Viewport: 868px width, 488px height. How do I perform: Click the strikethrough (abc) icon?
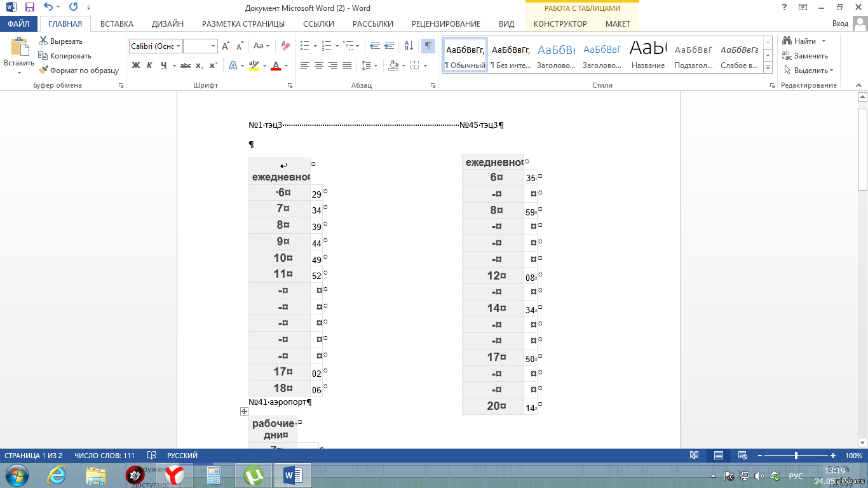click(x=185, y=65)
